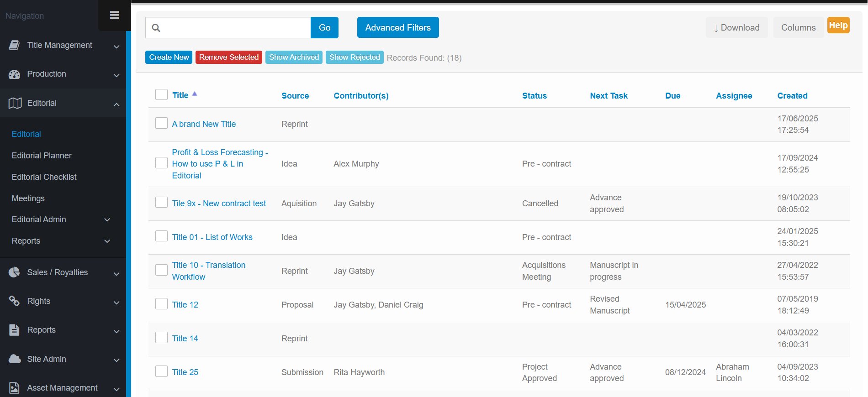This screenshot has height=397, width=868.
Task: Click the hamburger menu icon
Action: [x=115, y=15]
